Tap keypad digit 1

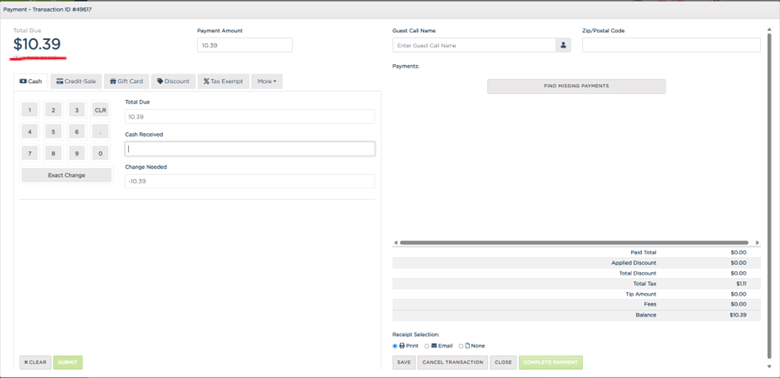tap(30, 110)
